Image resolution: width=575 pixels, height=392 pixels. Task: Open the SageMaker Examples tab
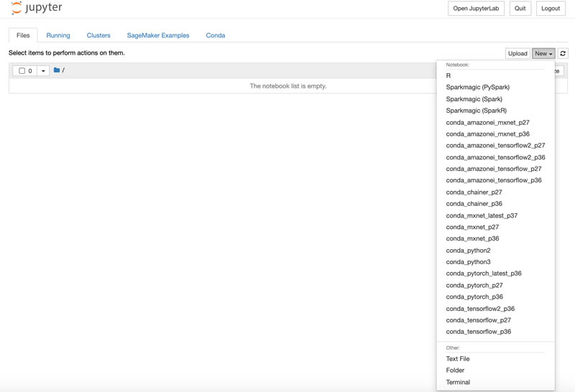coord(158,35)
